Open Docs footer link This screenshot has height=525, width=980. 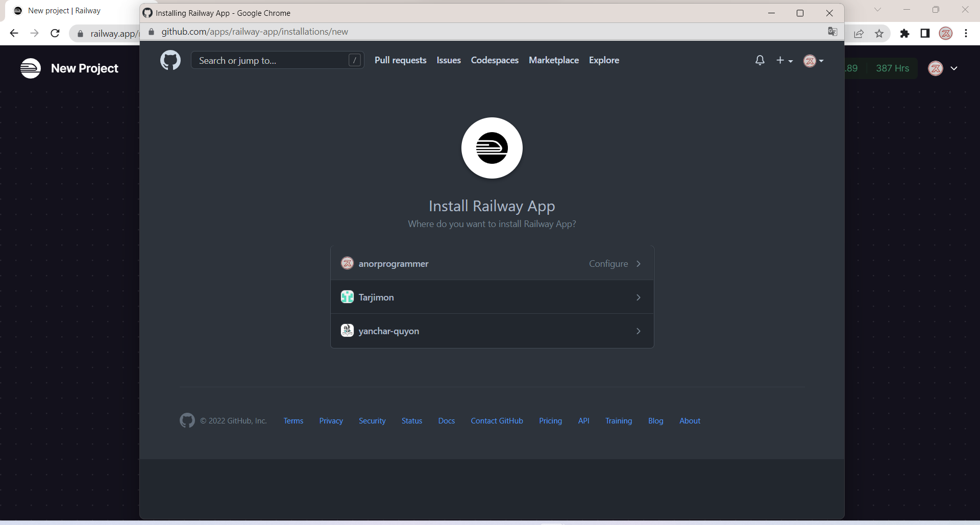pyautogui.click(x=447, y=421)
